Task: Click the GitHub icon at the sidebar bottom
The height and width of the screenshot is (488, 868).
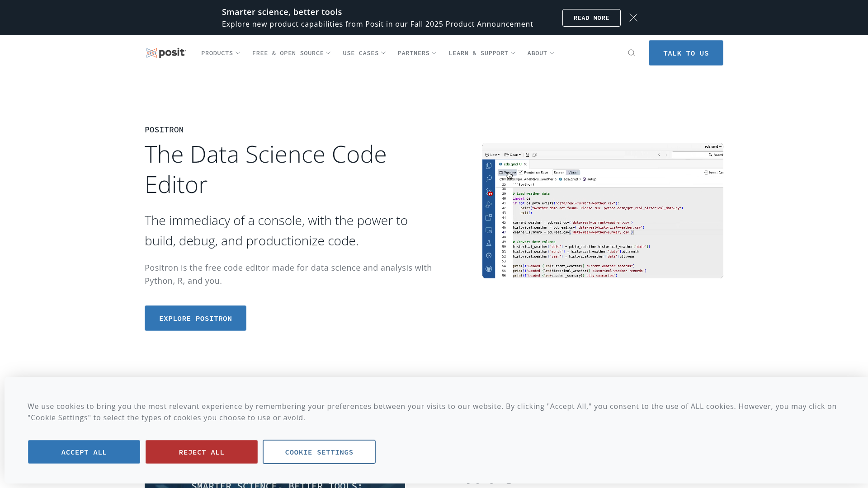Action: coord(489,268)
